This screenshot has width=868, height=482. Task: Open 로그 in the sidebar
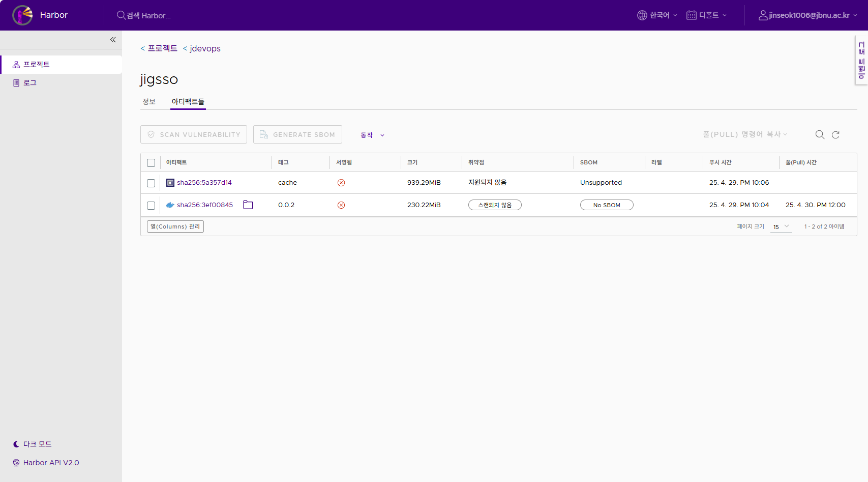coord(30,82)
